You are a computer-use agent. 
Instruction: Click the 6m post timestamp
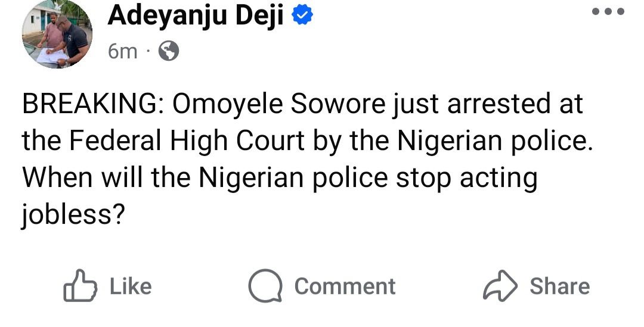click(x=122, y=52)
